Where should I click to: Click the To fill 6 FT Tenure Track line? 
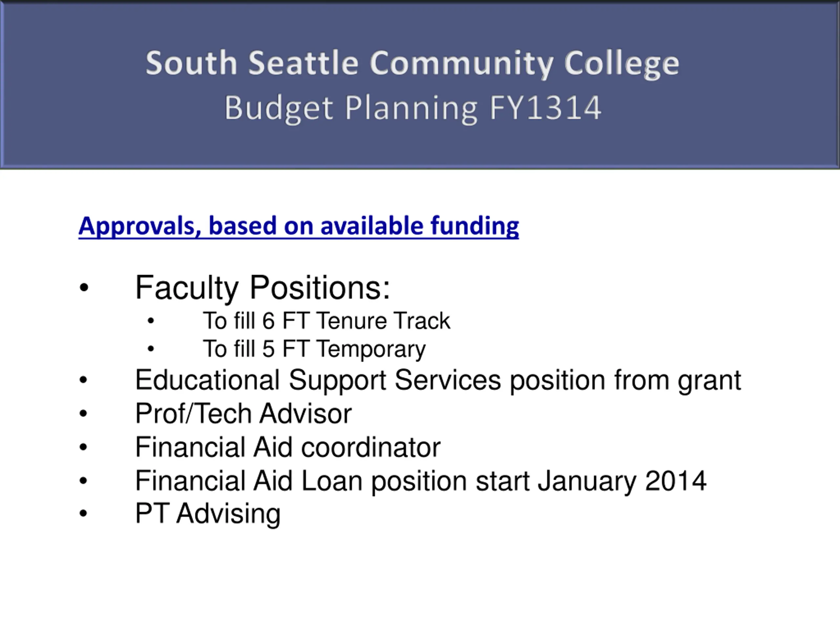pyautogui.click(x=326, y=321)
